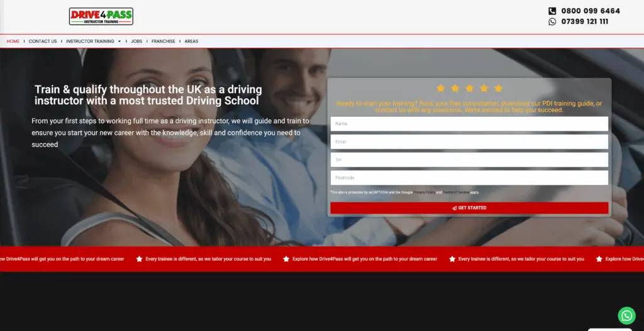
Task: Open the Franchise menu item
Action: pos(163,41)
